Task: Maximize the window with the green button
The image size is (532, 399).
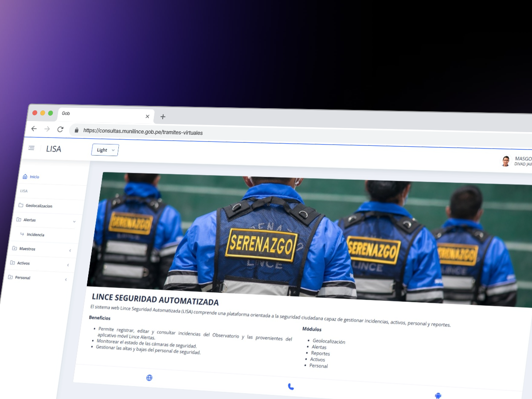Action: pyautogui.click(x=51, y=113)
